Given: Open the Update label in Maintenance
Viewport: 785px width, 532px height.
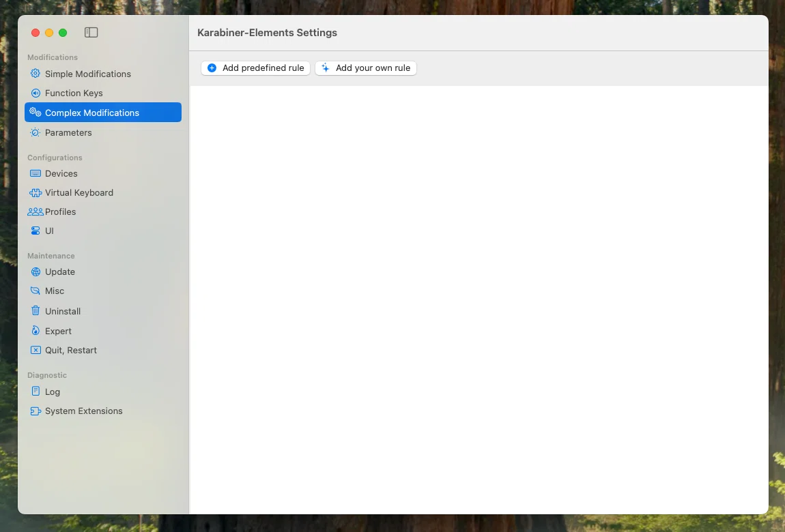Looking at the screenshot, I should point(59,271).
